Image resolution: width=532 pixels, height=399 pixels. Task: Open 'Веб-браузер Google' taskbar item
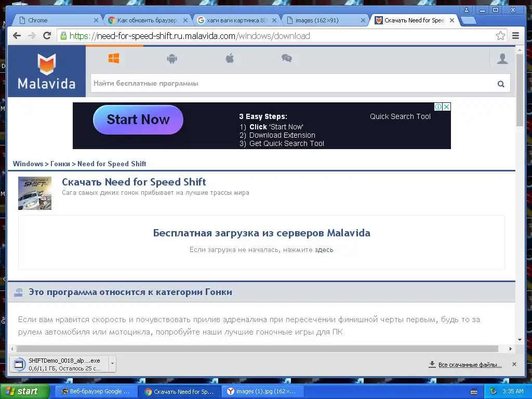[96, 391]
